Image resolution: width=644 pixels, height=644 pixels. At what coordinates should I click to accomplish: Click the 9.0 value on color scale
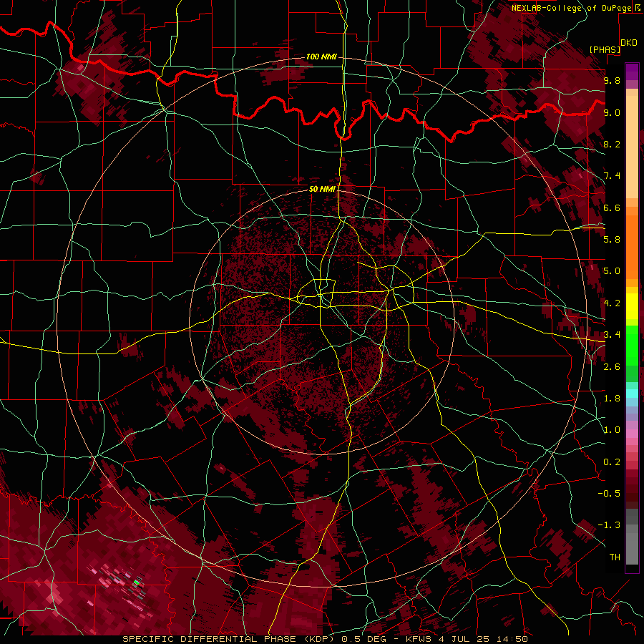(x=612, y=112)
